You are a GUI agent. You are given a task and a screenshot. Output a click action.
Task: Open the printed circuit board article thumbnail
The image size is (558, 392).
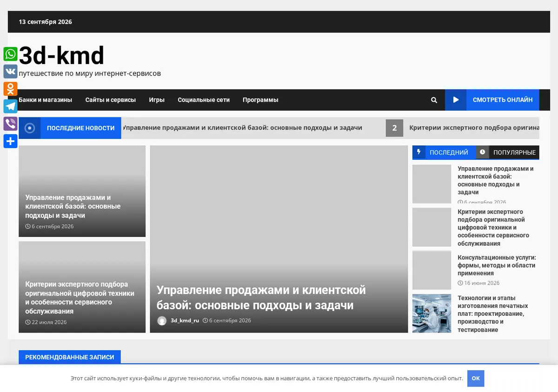pos(432,314)
